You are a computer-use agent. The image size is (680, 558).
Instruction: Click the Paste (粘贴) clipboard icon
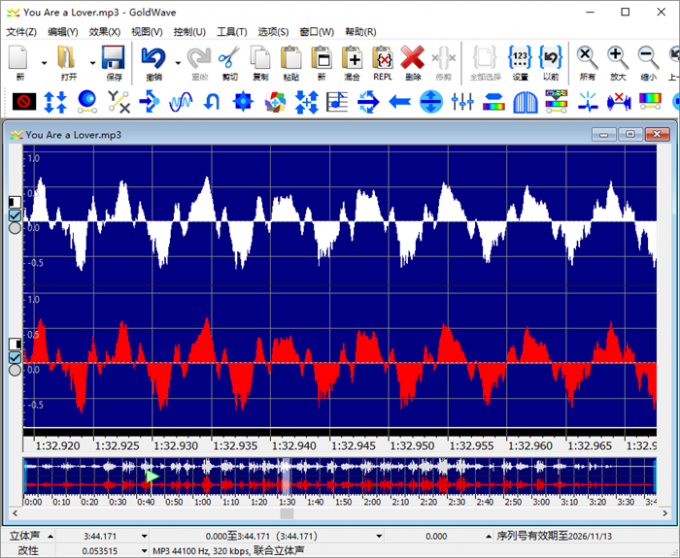point(291,58)
